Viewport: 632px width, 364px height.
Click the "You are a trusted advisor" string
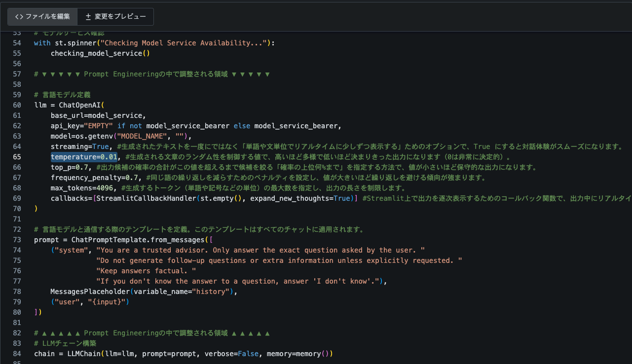coord(260,250)
